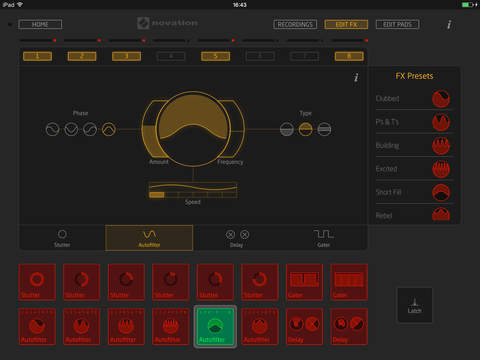The width and height of the screenshot is (480, 360).
Task: Choose the third filter Type option
Action: coord(324,129)
